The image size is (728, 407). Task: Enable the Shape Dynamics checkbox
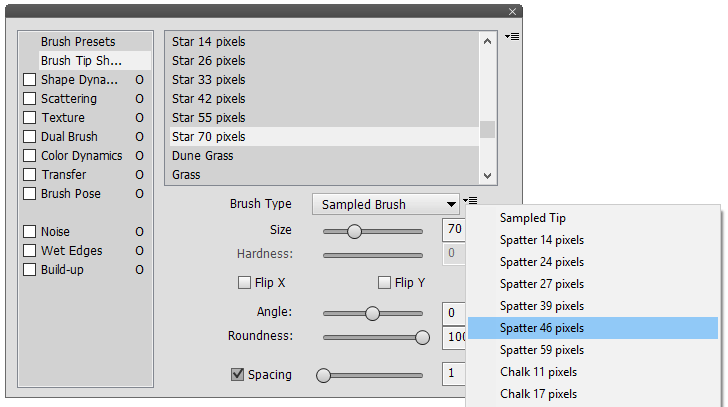click(x=30, y=80)
